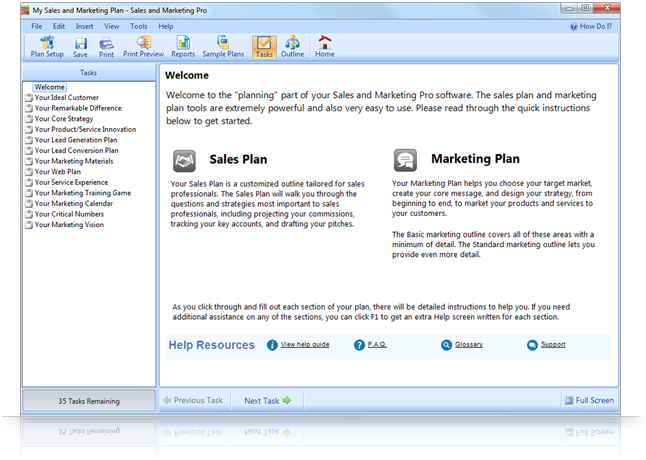
Task: Click the Help Resources heading
Action: [211, 345]
